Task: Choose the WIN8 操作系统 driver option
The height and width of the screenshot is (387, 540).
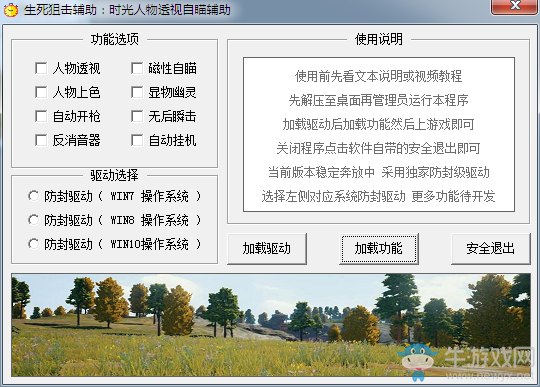Action: click(x=33, y=220)
